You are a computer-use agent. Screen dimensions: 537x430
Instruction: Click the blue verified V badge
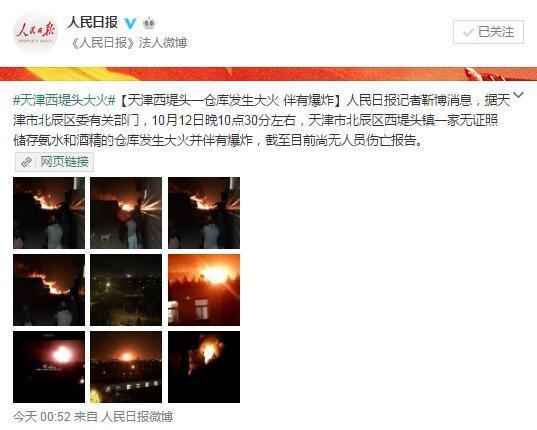pyautogui.click(x=130, y=23)
